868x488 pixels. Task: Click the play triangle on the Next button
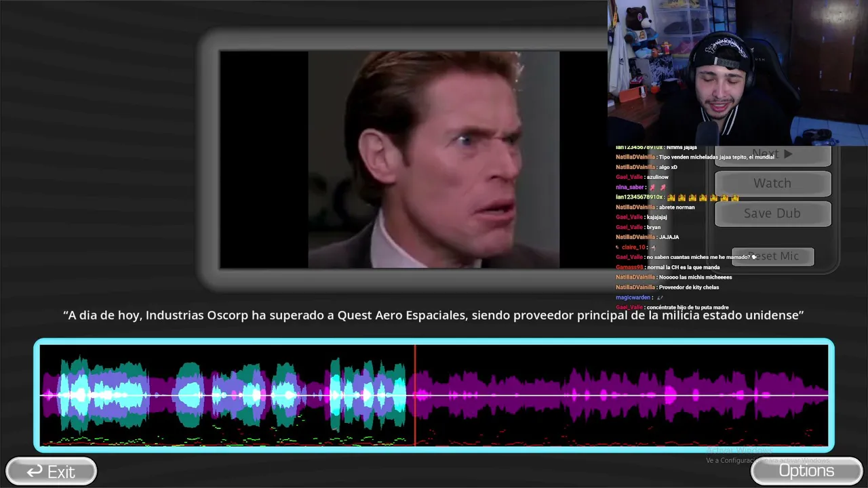[x=788, y=155]
